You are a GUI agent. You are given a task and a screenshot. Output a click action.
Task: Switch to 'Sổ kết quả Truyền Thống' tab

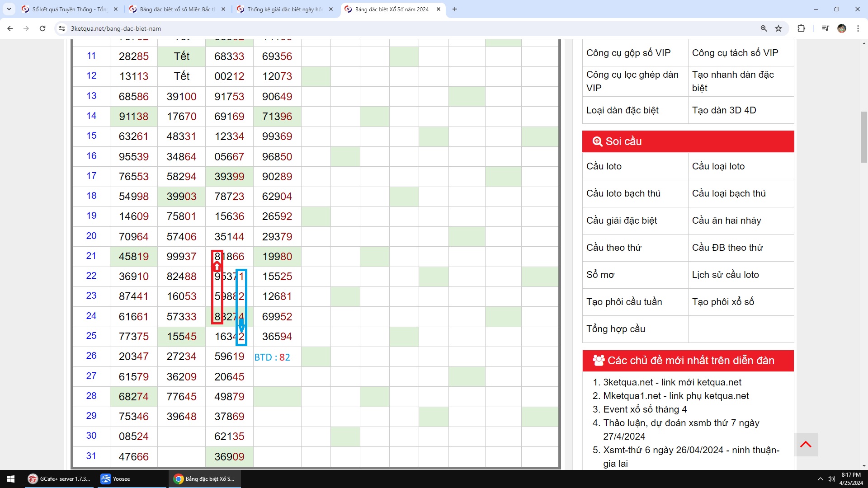point(70,9)
